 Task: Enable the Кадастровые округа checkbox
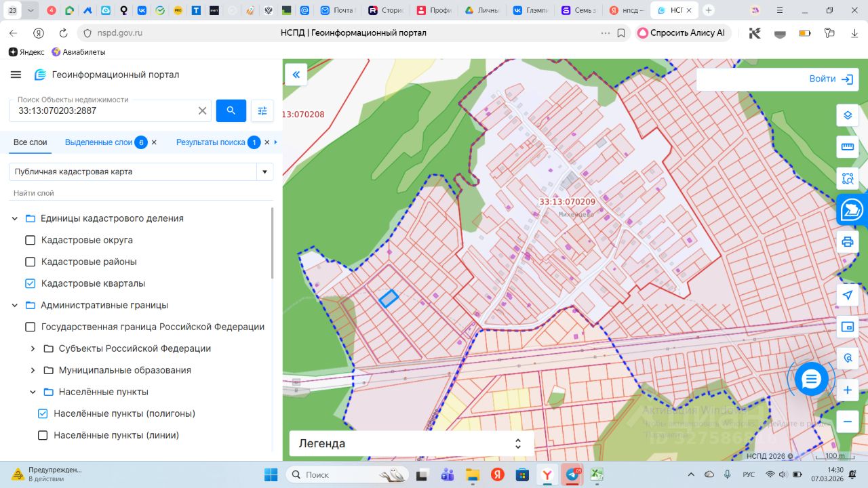(x=30, y=241)
